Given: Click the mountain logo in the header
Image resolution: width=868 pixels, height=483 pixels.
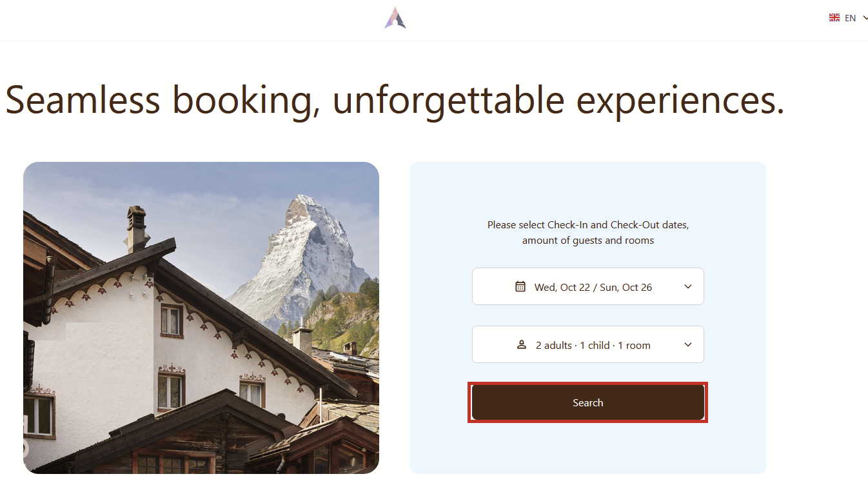Looking at the screenshot, I should [395, 18].
